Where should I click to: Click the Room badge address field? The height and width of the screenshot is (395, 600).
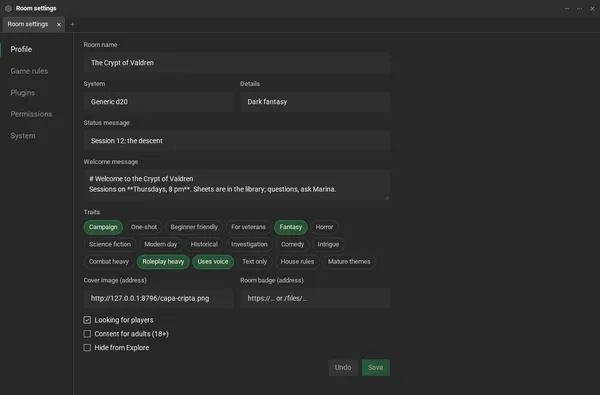coord(315,298)
